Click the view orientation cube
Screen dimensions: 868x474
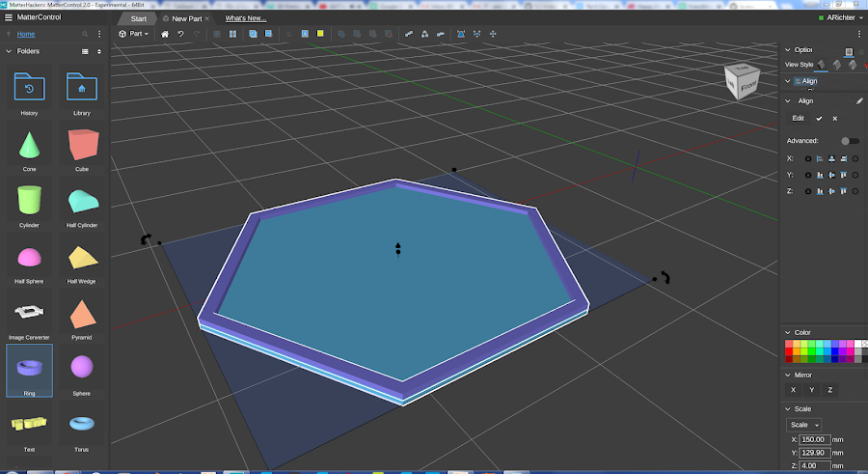744,81
